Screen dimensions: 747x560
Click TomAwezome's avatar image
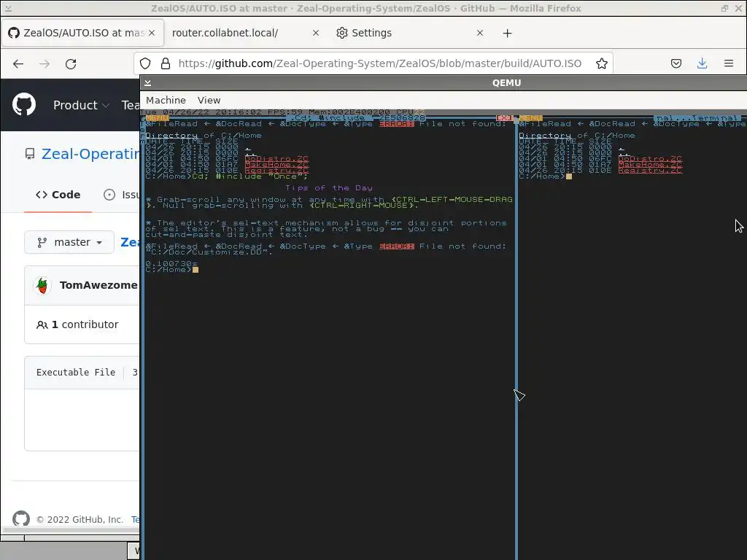[x=42, y=285]
